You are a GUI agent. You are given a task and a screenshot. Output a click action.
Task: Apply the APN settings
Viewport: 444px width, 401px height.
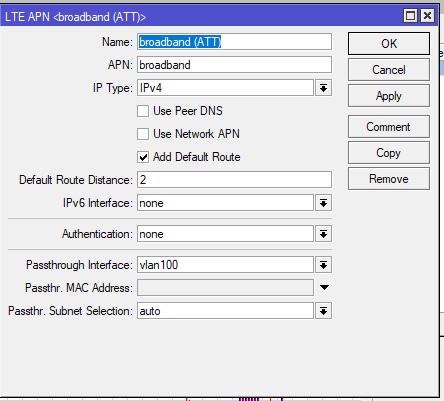tap(389, 96)
